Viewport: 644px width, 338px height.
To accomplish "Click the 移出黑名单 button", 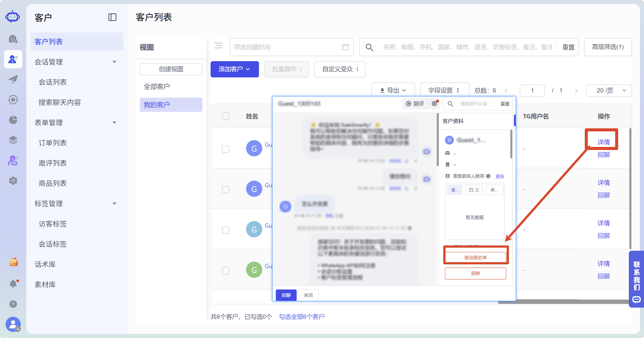I will coord(475,258).
